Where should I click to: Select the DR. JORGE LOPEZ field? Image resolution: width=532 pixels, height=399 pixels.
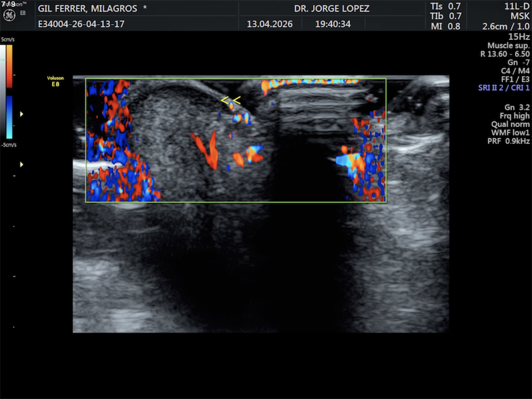[332, 8]
